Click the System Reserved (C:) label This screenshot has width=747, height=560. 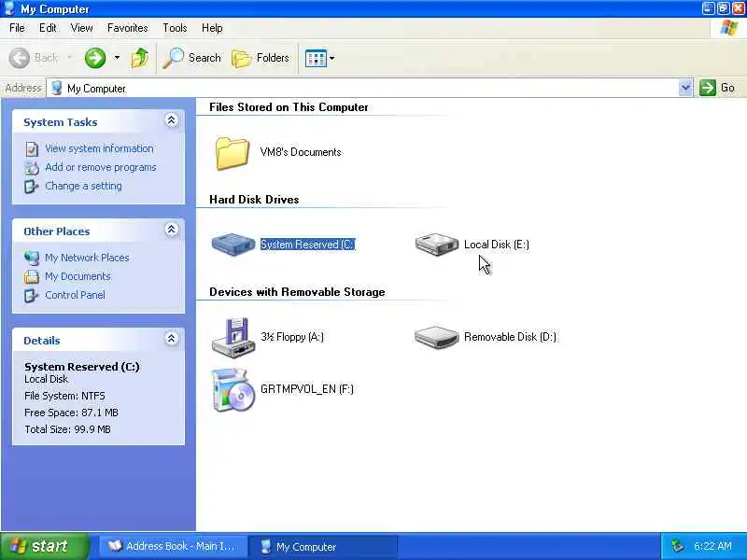point(308,245)
